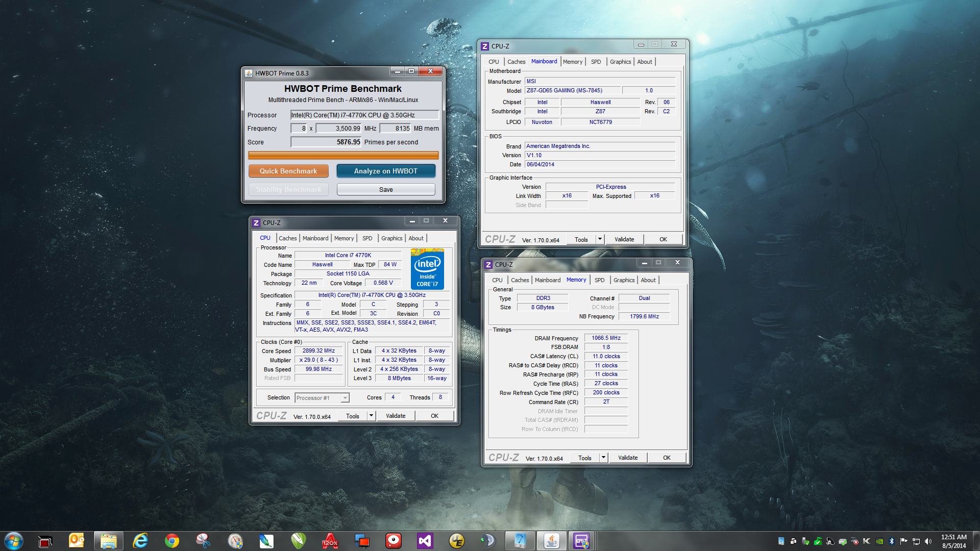Click Tools button in Memory window

tap(585, 458)
